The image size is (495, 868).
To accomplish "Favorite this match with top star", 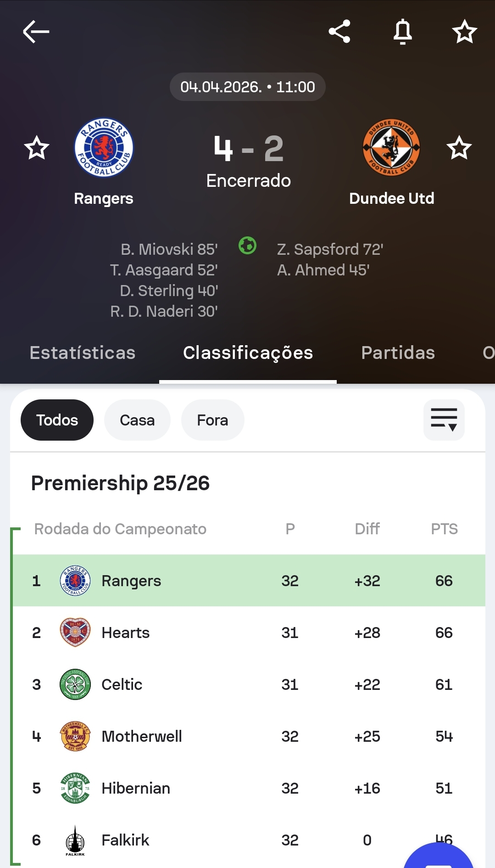I will point(464,32).
